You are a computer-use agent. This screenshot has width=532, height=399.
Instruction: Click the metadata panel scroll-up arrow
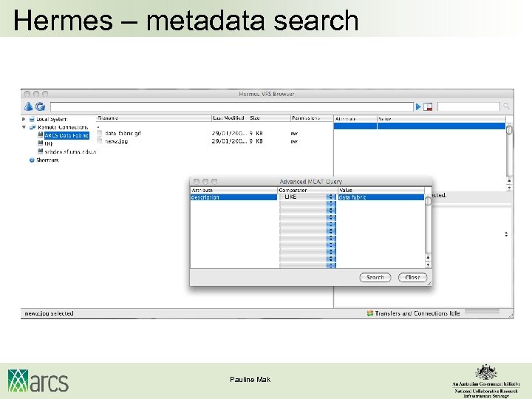[x=509, y=181]
